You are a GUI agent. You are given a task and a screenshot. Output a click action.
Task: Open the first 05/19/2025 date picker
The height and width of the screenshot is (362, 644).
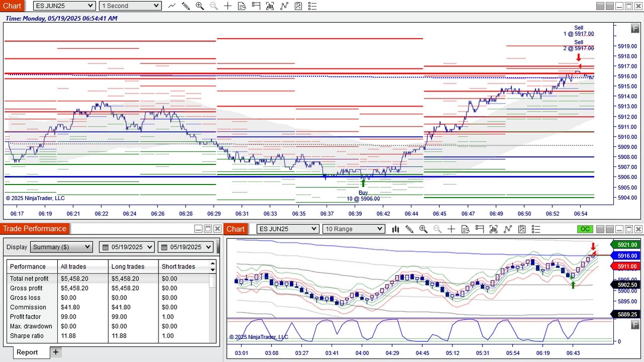tap(128, 247)
